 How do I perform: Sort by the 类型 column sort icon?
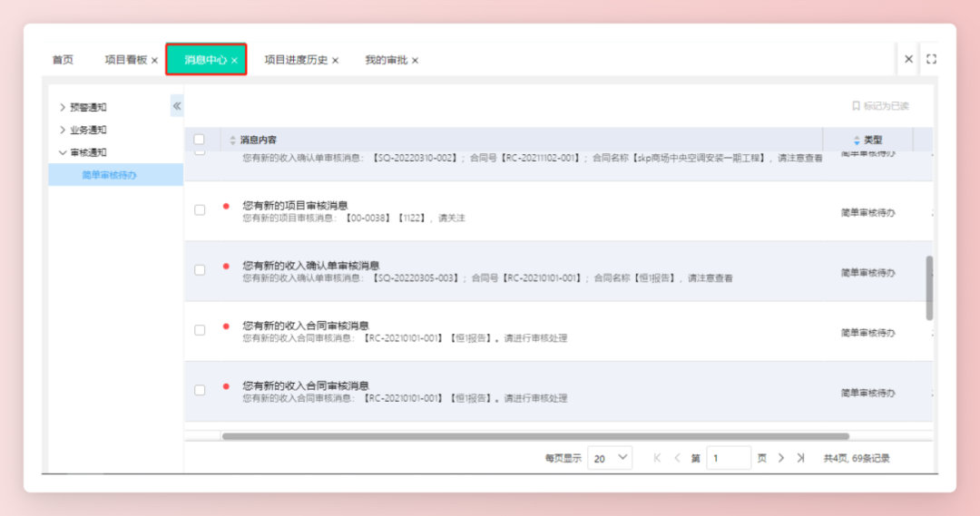pyautogui.click(x=857, y=140)
